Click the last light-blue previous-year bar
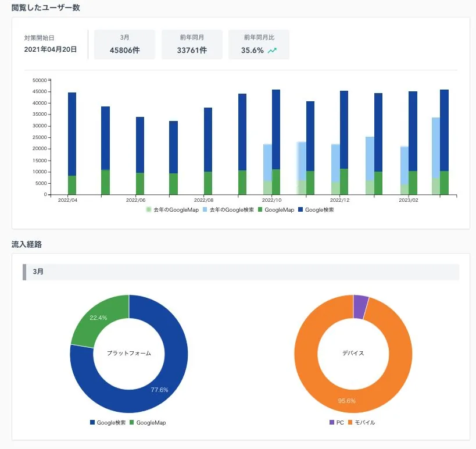The width and height of the screenshot is (476, 449). coord(436,148)
